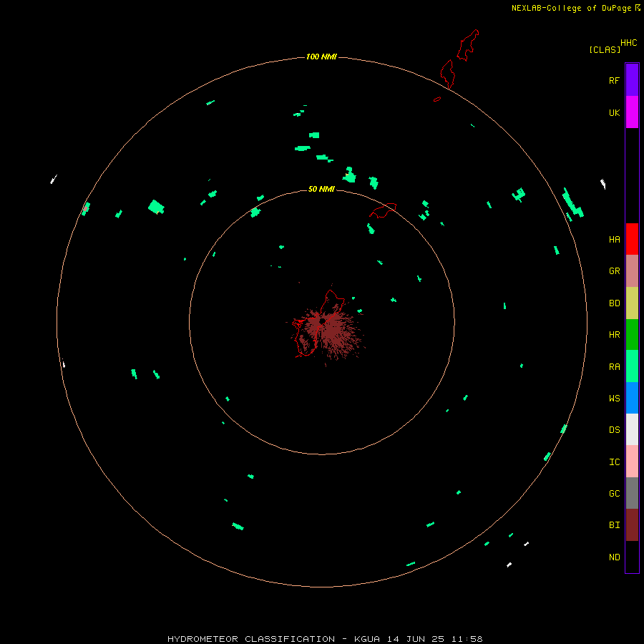The width and height of the screenshot is (644, 644).
Task: Click the UK magenta legend swatch
Action: tap(632, 112)
